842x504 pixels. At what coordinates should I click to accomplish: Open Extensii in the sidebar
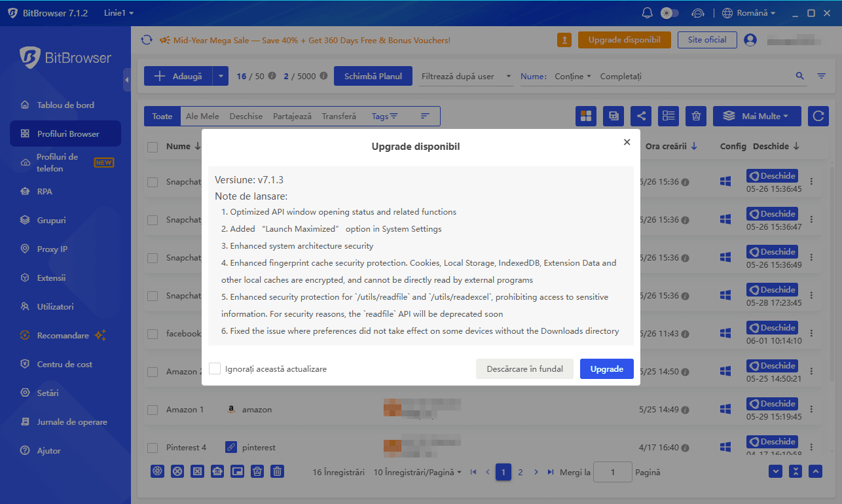(65, 278)
